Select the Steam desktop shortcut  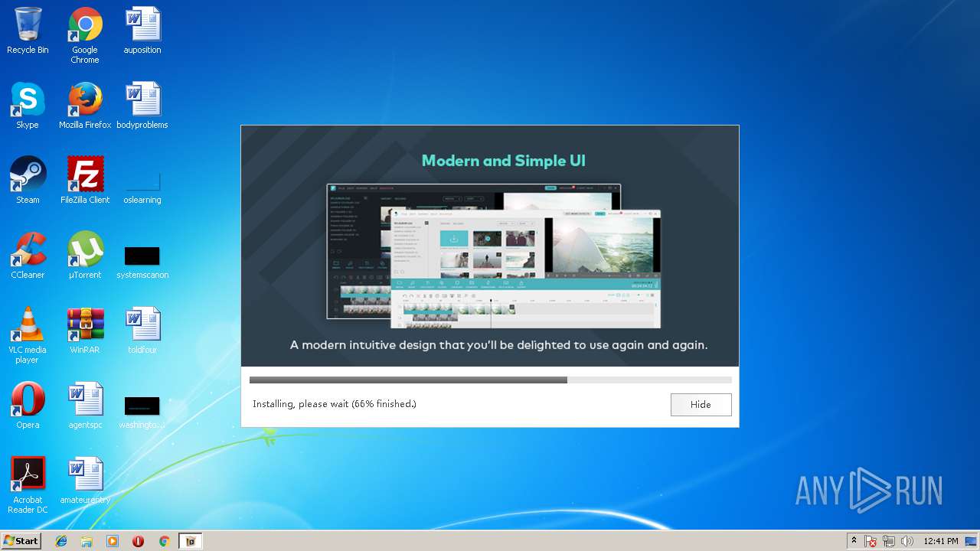[28, 181]
